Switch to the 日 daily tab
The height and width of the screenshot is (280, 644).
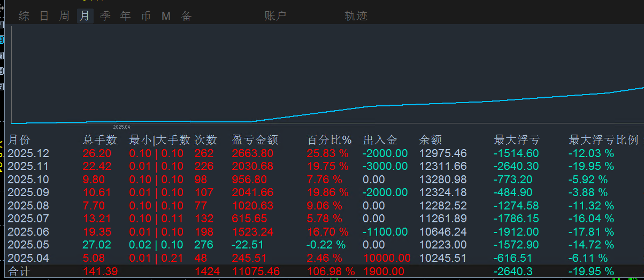pos(44,16)
